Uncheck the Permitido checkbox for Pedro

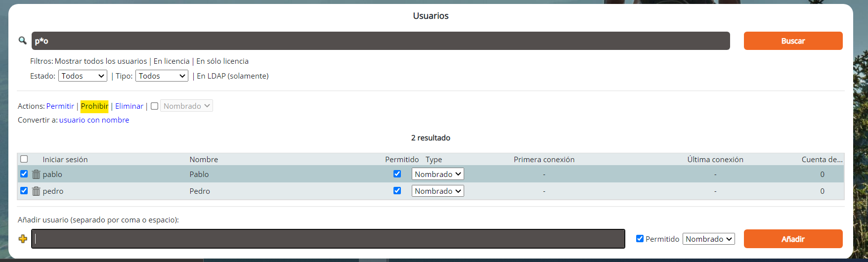point(397,191)
